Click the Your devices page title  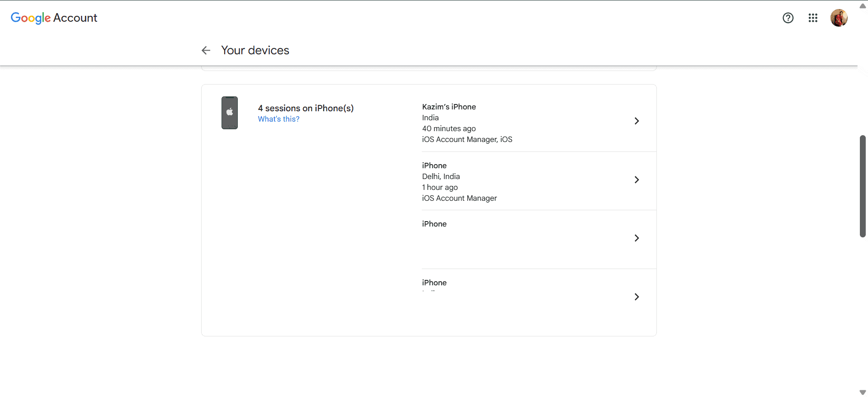point(255,50)
